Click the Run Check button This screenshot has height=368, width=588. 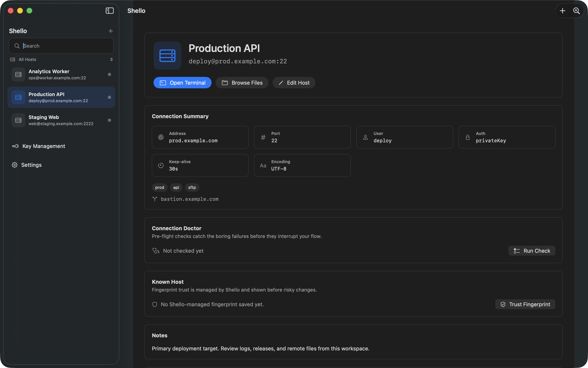532,251
